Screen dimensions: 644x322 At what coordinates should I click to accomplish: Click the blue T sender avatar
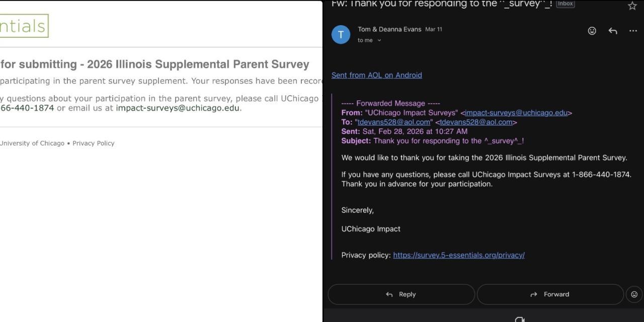point(341,35)
